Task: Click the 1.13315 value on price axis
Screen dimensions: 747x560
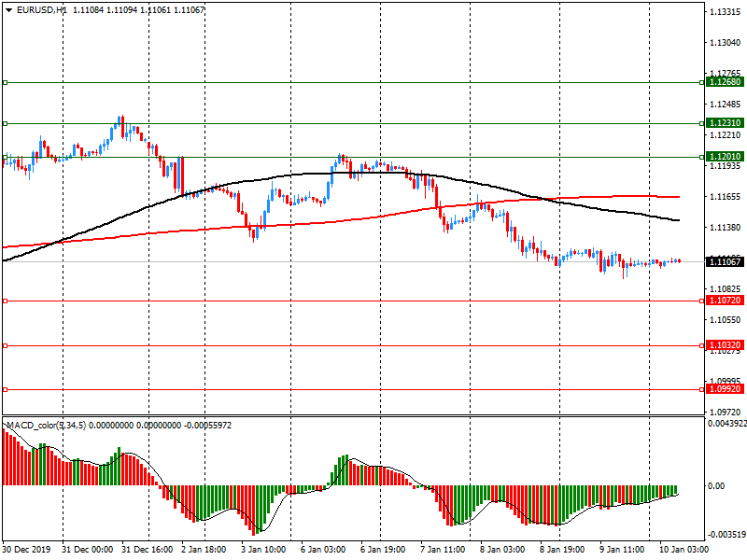Action: (x=725, y=12)
